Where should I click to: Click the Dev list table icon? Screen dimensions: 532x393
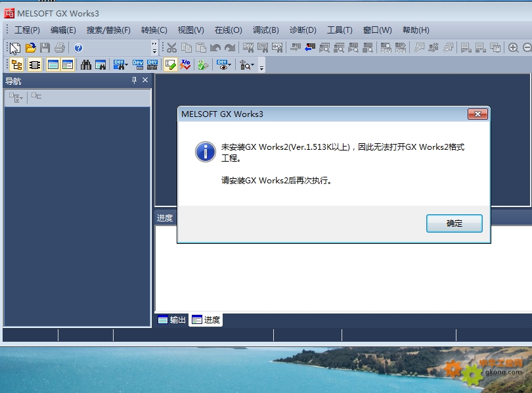click(138, 65)
